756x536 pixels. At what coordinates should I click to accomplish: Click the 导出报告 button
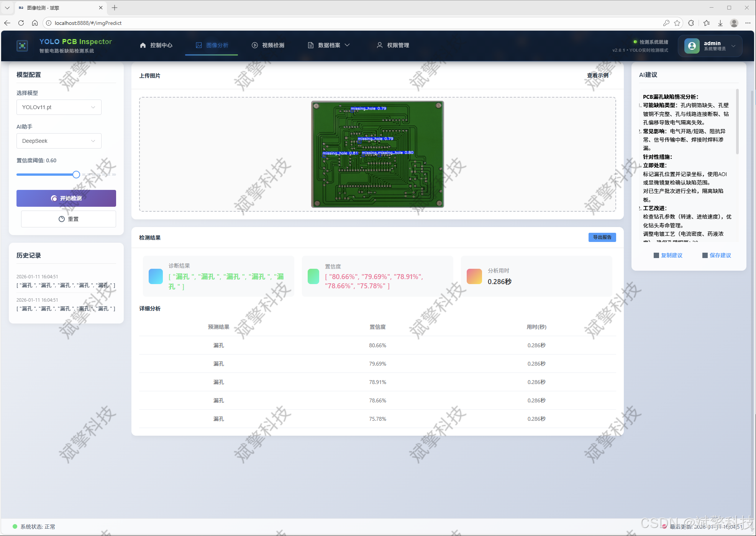pyautogui.click(x=602, y=237)
